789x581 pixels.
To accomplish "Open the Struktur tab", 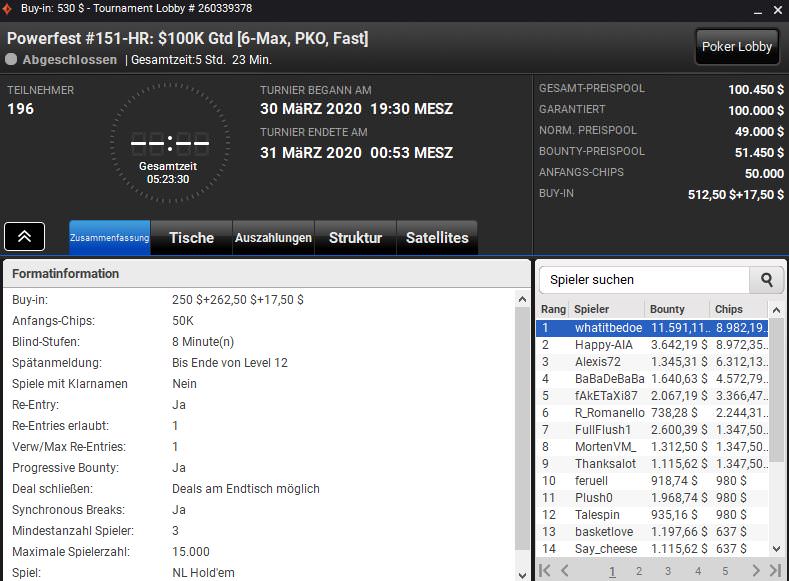I will point(355,238).
